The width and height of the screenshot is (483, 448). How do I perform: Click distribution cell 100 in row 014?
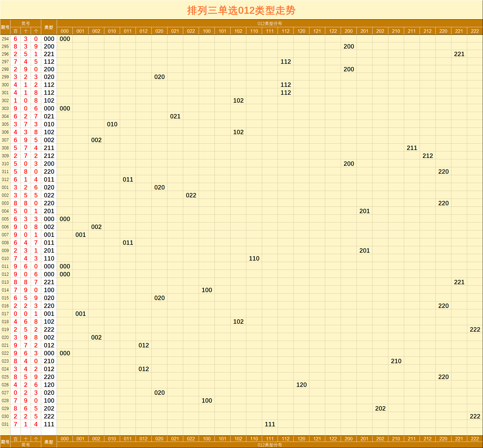[207, 290]
